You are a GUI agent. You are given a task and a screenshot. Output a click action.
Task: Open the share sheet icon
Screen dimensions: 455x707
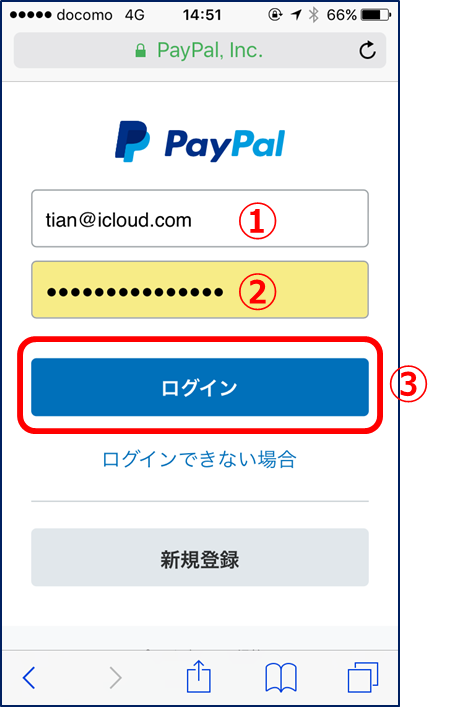tap(199, 676)
